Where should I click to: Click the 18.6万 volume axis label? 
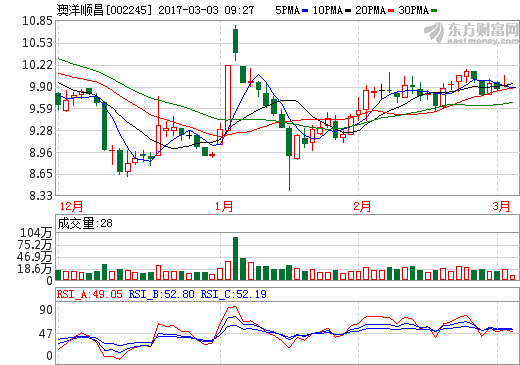click(x=35, y=269)
